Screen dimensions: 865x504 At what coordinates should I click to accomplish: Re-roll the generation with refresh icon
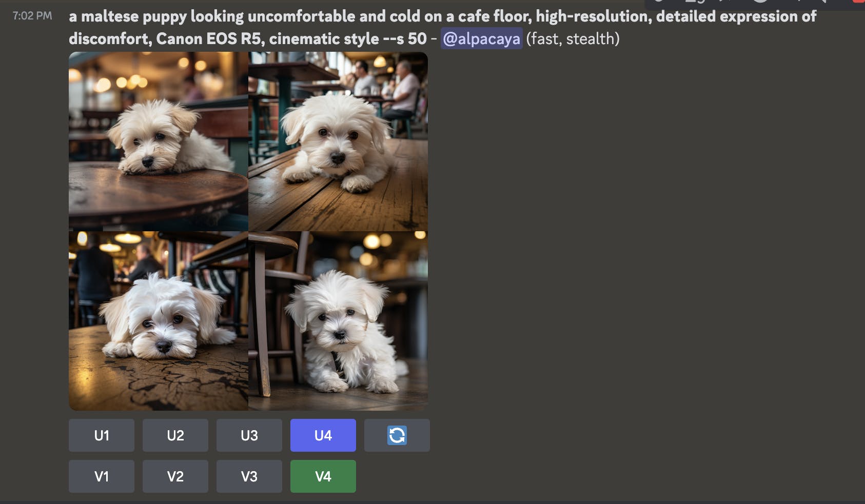(x=397, y=435)
